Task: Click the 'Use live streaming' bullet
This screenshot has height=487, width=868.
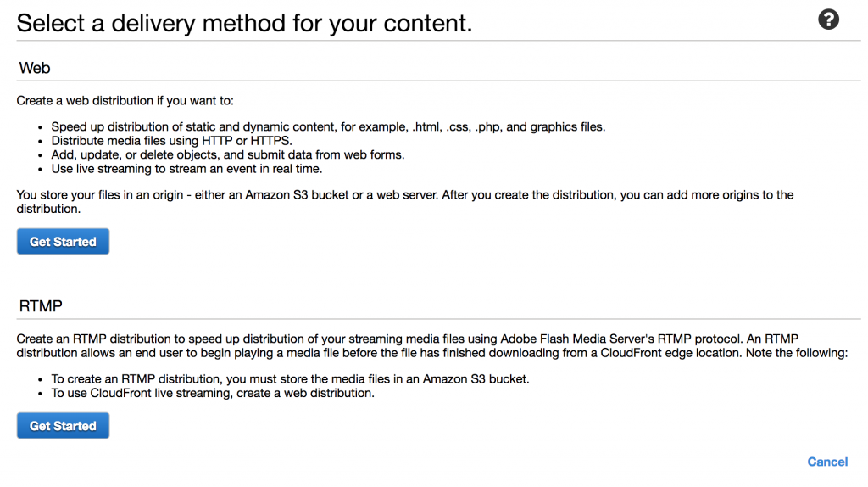Action: (x=186, y=168)
